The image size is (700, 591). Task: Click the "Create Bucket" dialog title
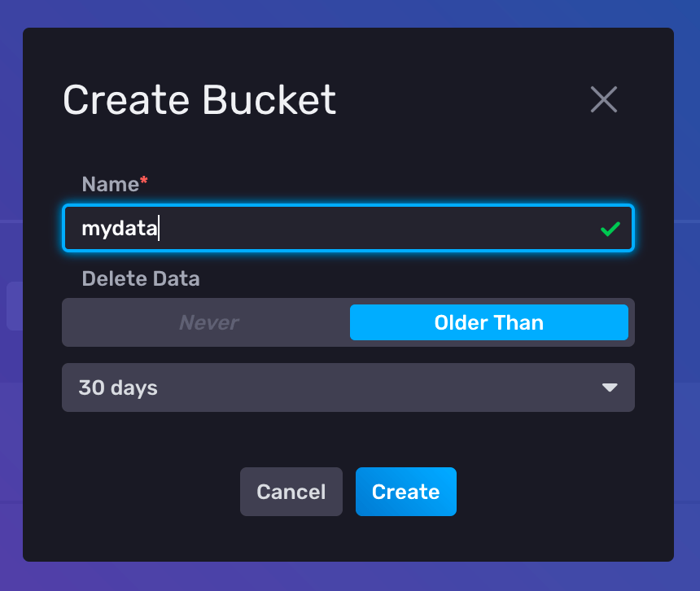199,99
